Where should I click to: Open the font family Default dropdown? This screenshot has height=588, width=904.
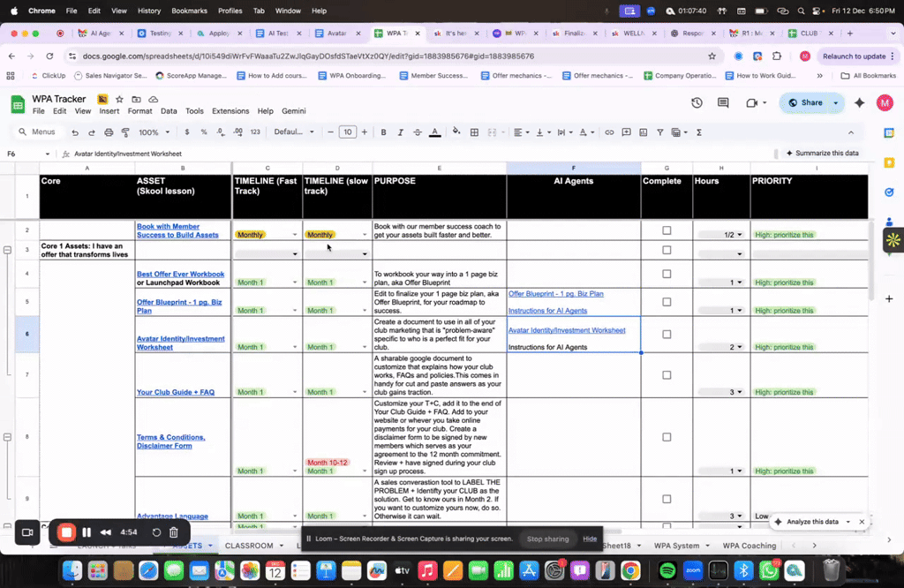click(x=294, y=132)
